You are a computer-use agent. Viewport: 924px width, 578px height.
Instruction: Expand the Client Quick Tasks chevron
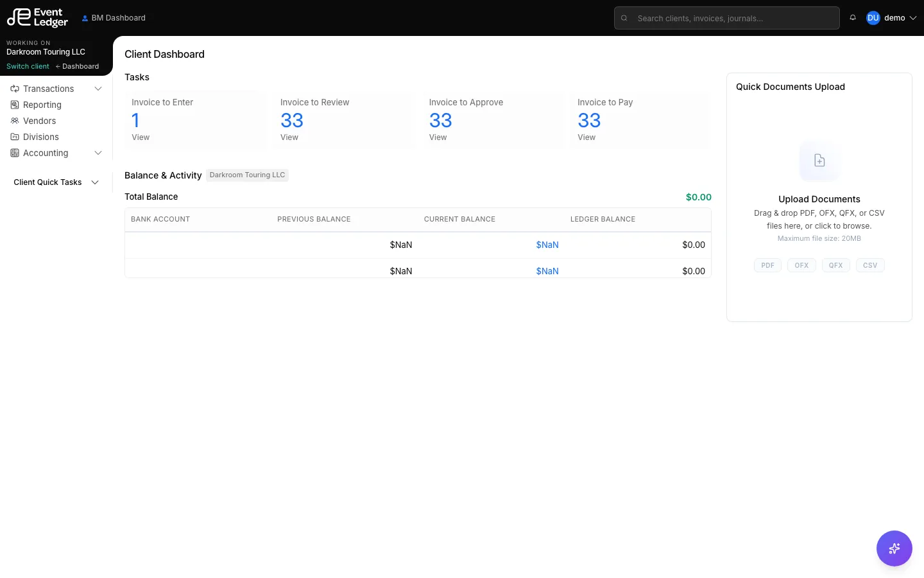tap(95, 182)
